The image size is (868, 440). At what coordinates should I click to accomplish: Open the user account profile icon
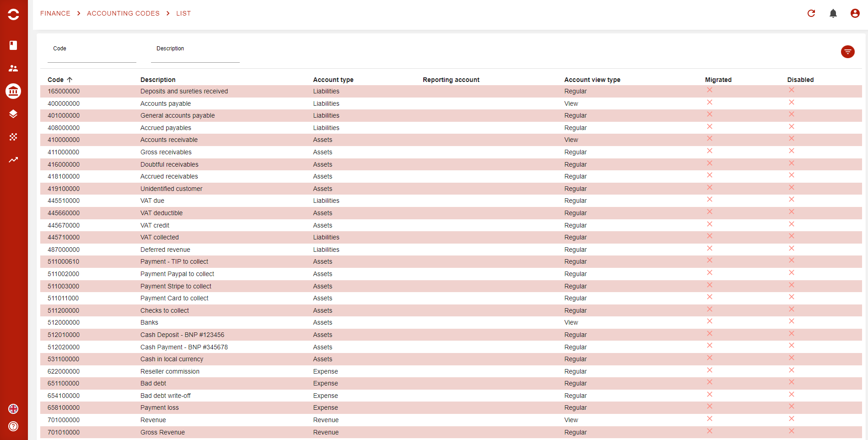pos(855,13)
